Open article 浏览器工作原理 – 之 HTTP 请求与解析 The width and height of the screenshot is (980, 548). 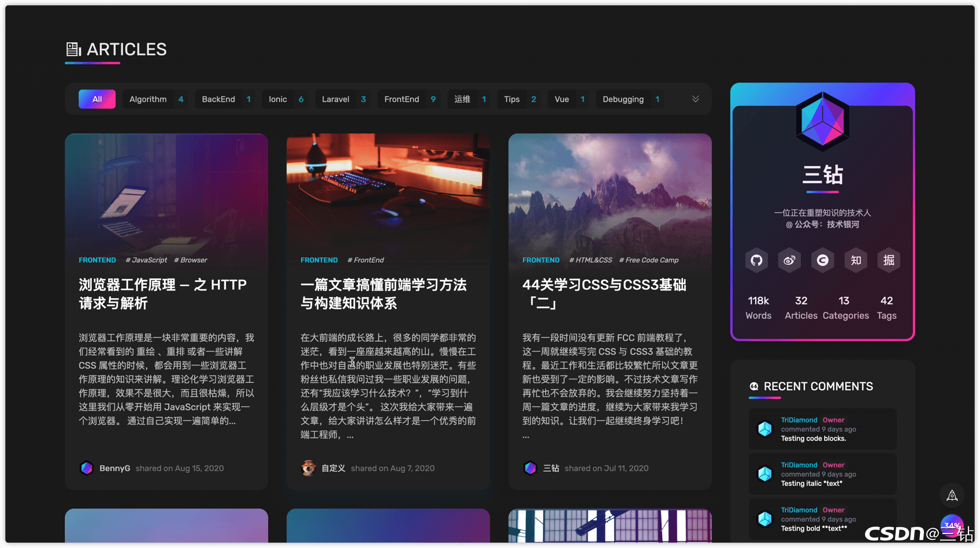163,294
